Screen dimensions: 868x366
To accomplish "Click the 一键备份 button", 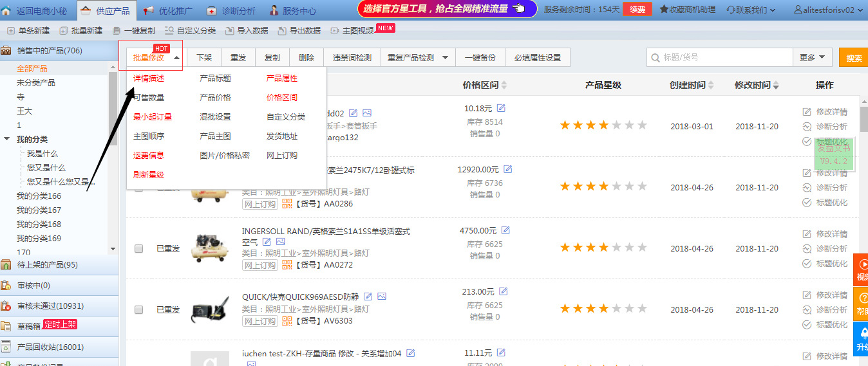I will point(480,57).
